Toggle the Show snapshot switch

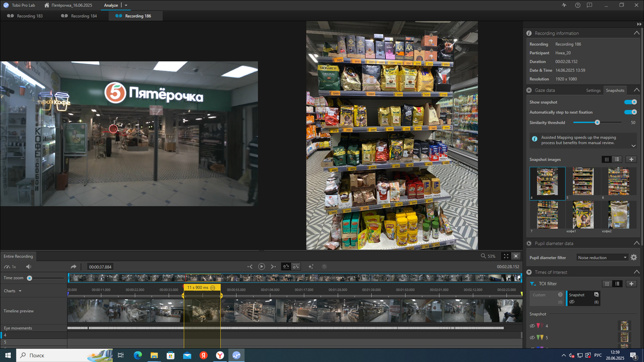click(631, 102)
